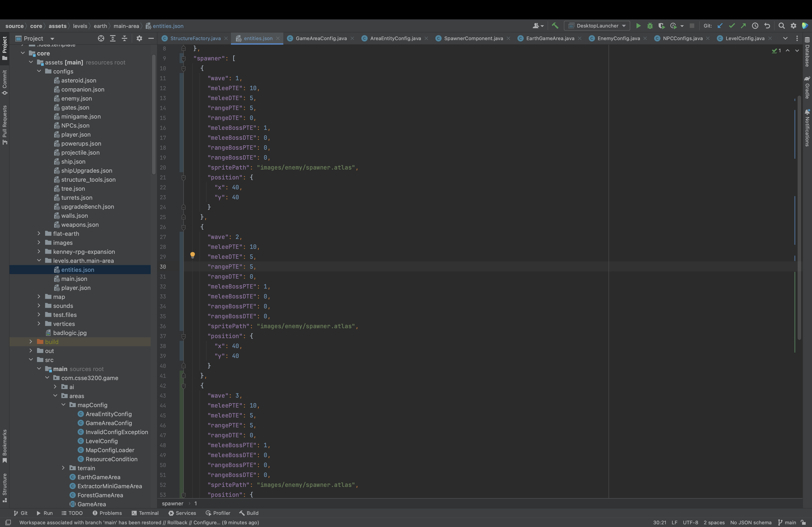Debug the application using the bug icon
Viewport: 812px width, 527px height.
[650, 25]
